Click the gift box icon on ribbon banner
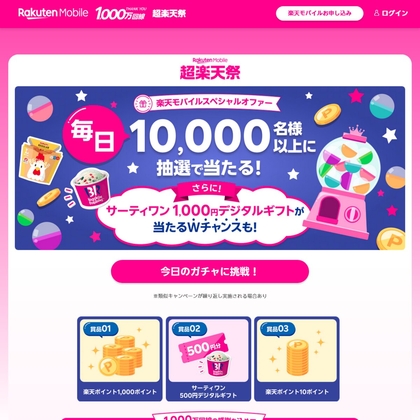 click(x=143, y=104)
